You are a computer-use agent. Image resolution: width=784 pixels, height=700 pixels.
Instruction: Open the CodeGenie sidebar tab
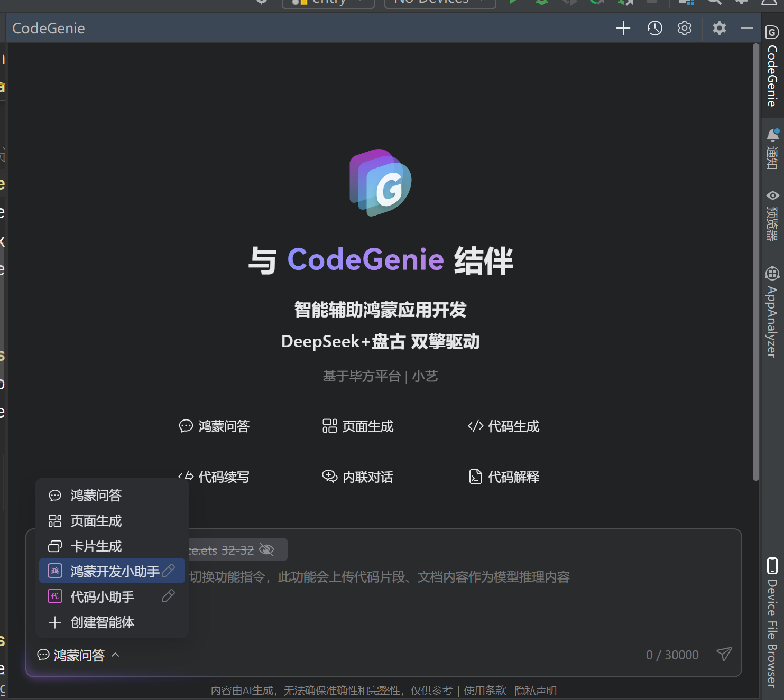click(x=772, y=66)
